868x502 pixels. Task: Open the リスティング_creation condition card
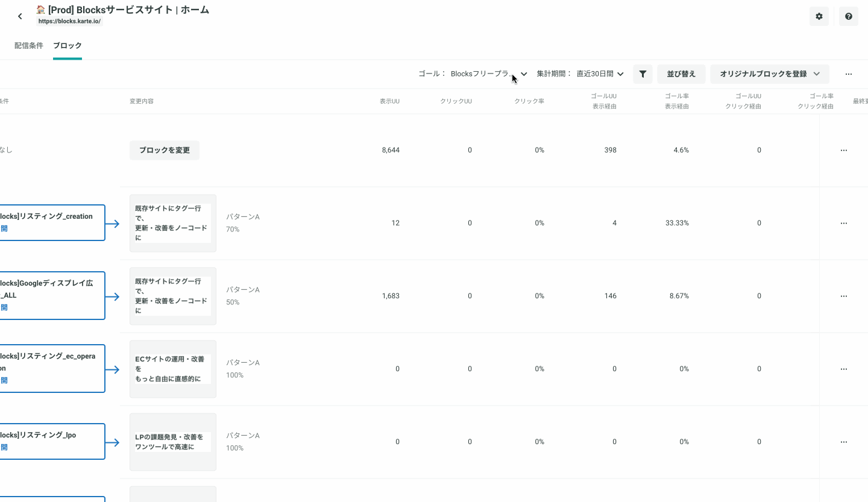click(x=52, y=223)
